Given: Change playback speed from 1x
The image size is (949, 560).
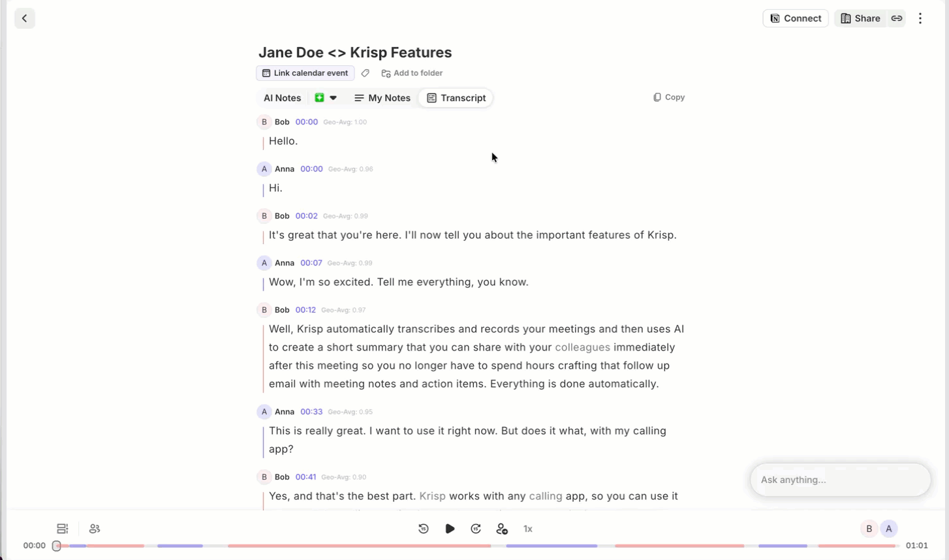Looking at the screenshot, I should click(528, 529).
